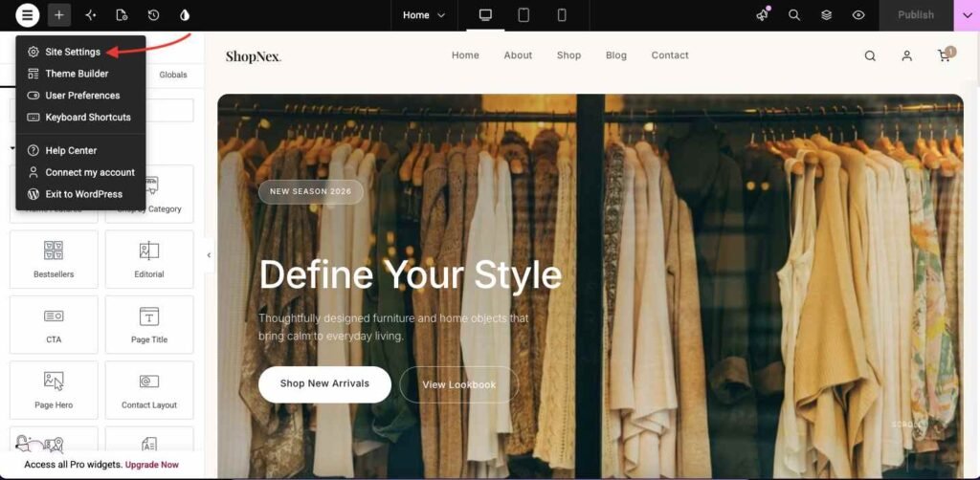Switch to mobile preview device icon
The image size is (980, 480).
point(562,15)
